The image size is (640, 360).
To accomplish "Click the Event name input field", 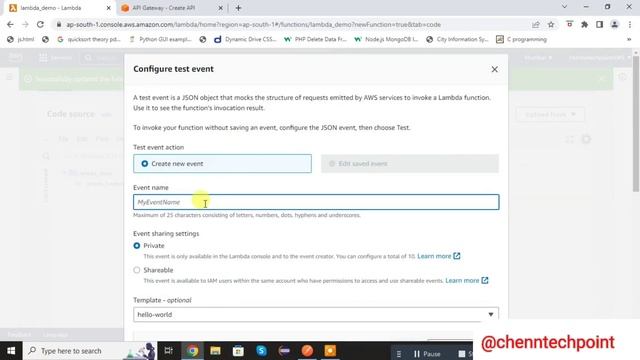I will 316,202.
